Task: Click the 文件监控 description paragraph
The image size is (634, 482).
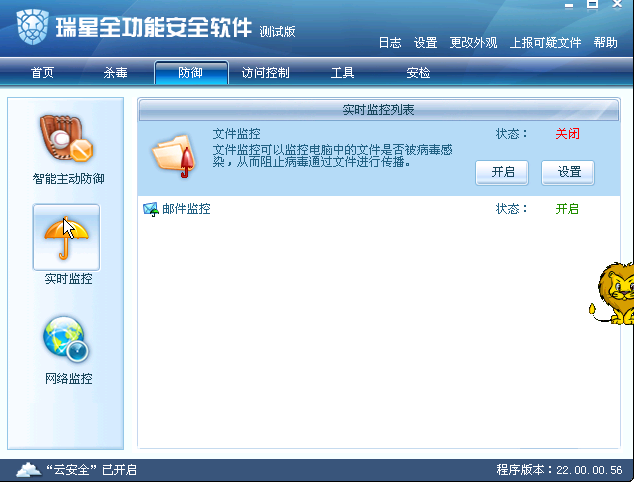Action: [x=332, y=156]
